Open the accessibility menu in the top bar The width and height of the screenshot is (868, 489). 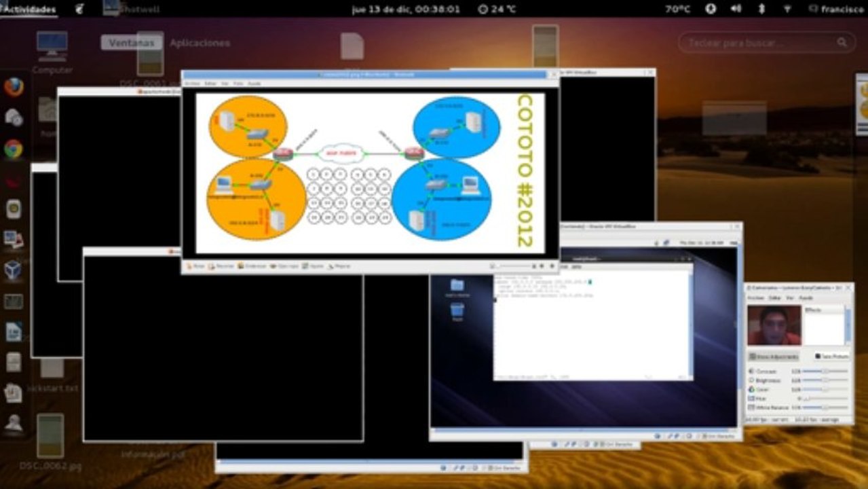[711, 9]
